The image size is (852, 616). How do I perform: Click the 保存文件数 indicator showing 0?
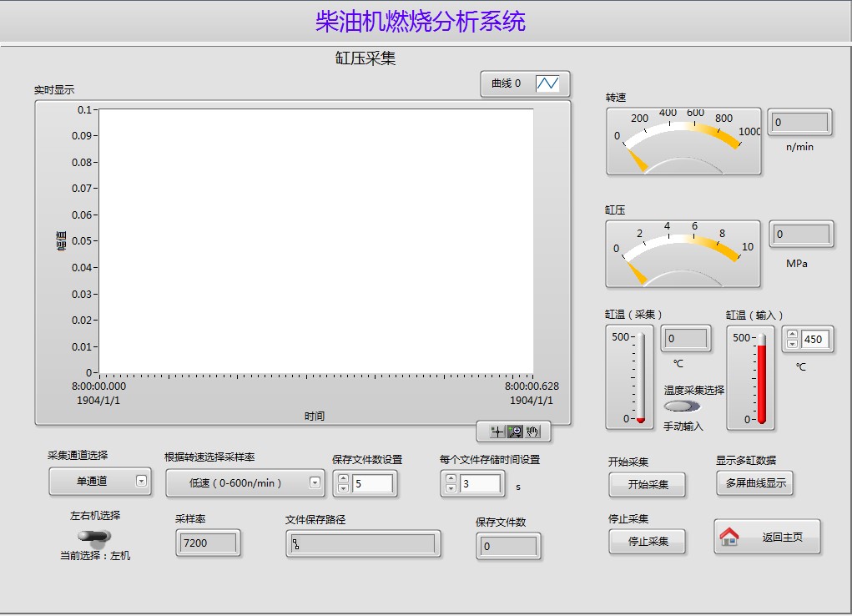[x=508, y=546]
